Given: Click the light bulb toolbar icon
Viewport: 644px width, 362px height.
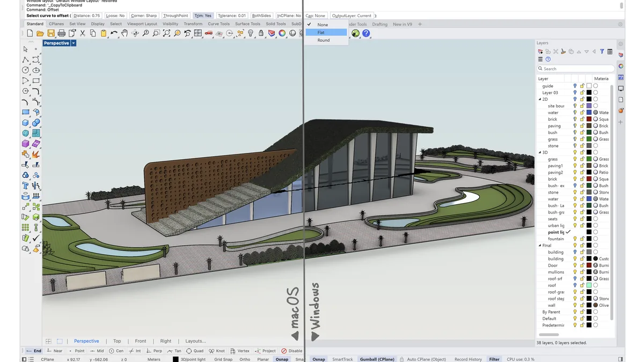Looking at the screenshot, I should (x=250, y=33).
